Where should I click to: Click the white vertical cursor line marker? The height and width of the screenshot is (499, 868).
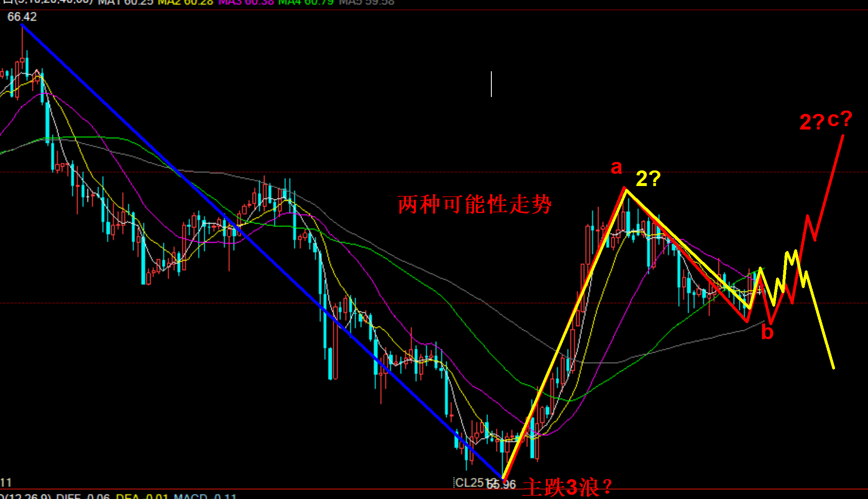[x=491, y=84]
